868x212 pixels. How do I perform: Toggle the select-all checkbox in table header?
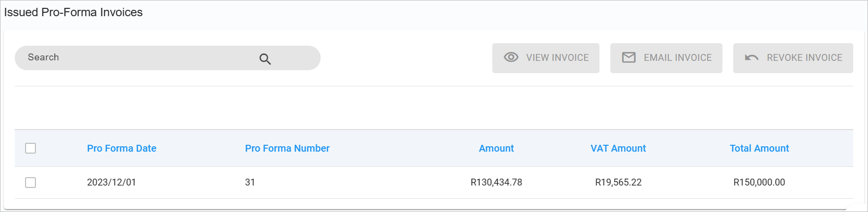pos(30,148)
